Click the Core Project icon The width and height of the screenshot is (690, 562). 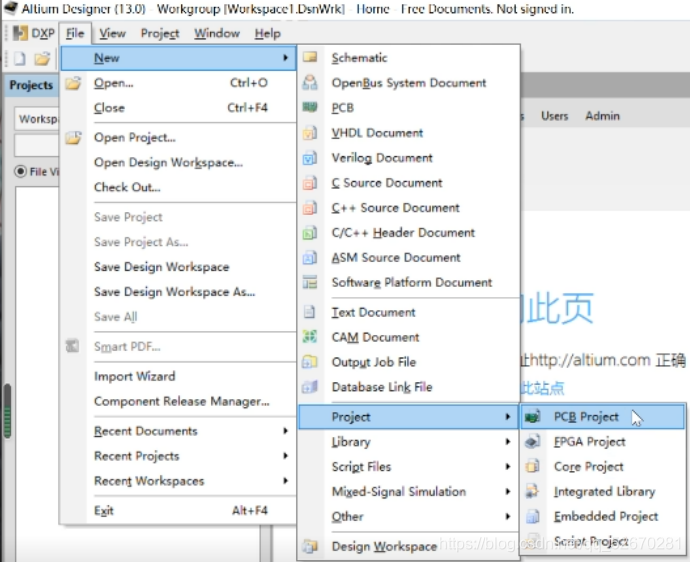[x=532, y=466]
